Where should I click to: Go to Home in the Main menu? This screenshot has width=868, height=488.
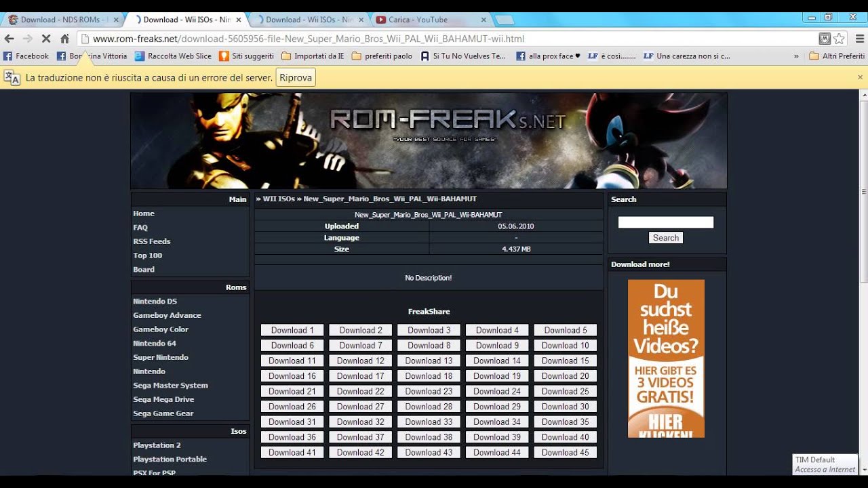[144, 213]
